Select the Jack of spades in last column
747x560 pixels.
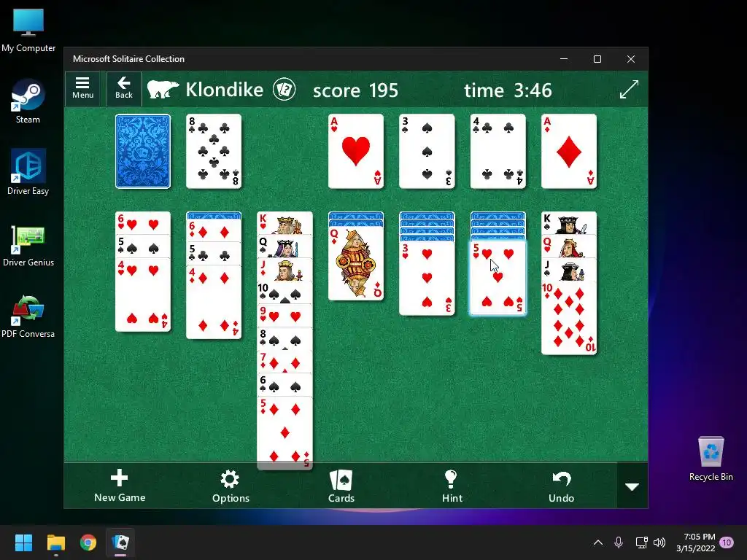click(569, 270)
